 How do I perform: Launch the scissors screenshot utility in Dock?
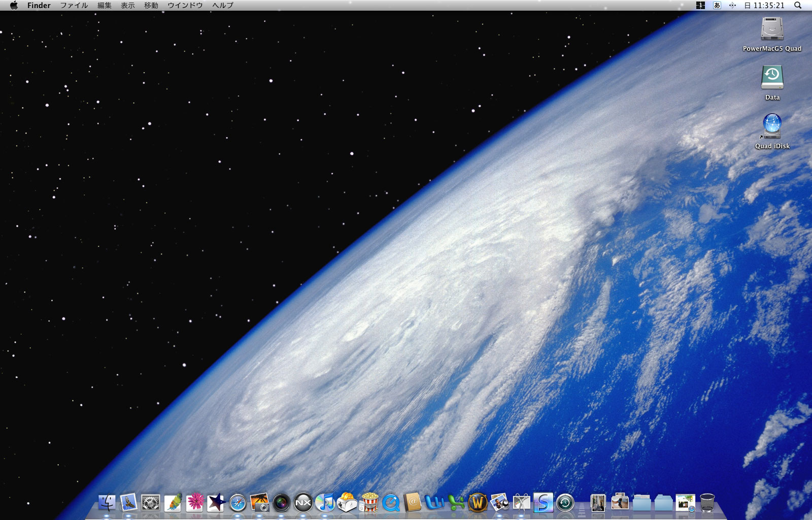(521, 503)
